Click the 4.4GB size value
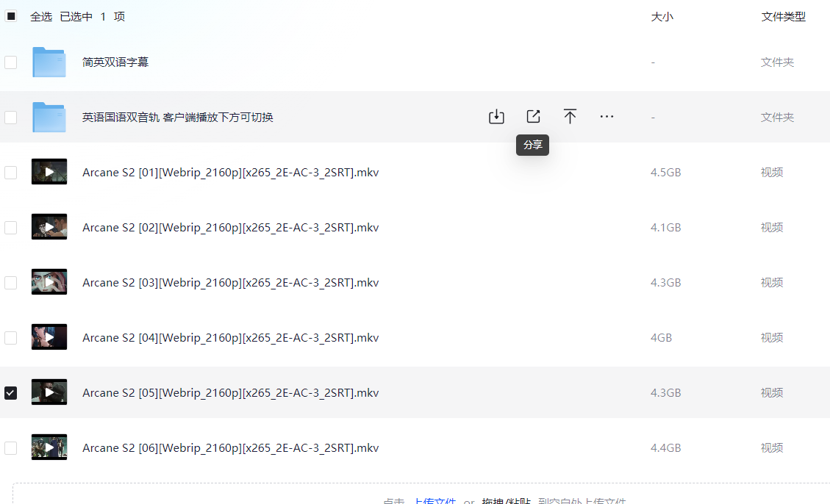The width and height of the screenshot is (830, 504). pos(666,448)
